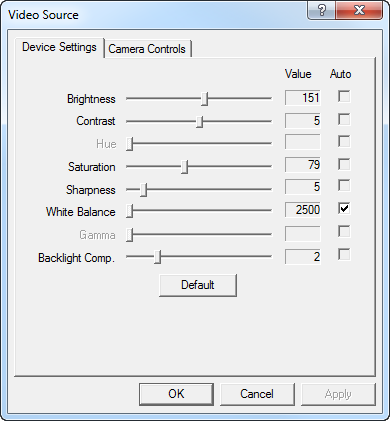The image size is (390, 421).
Task: Enable Auto checkbox for Brightness
Action: point(344,97)
